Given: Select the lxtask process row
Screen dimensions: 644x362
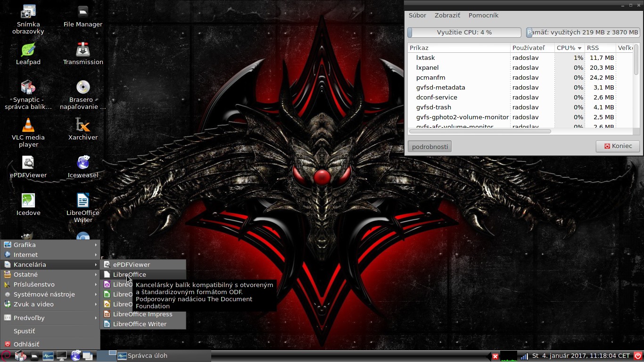Looking at the screenshot, I should pyautogui.click(x=520, y=58).
